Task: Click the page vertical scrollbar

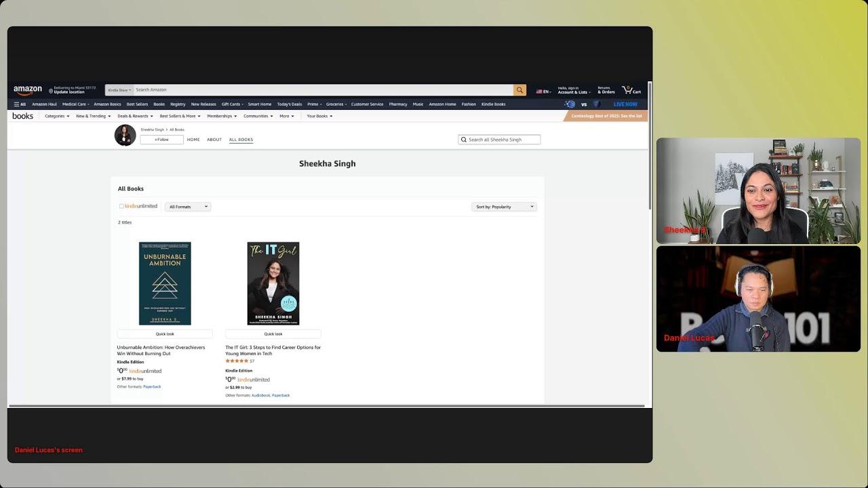Action: pyautogui.click(x=650, y=146)
